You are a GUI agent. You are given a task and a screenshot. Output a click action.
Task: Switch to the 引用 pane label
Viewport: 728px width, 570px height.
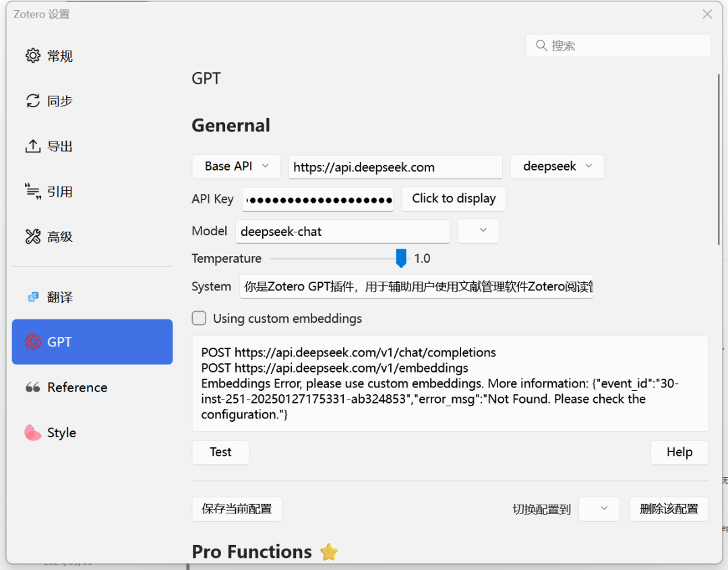pyautogui.click(x=60, y=192)
